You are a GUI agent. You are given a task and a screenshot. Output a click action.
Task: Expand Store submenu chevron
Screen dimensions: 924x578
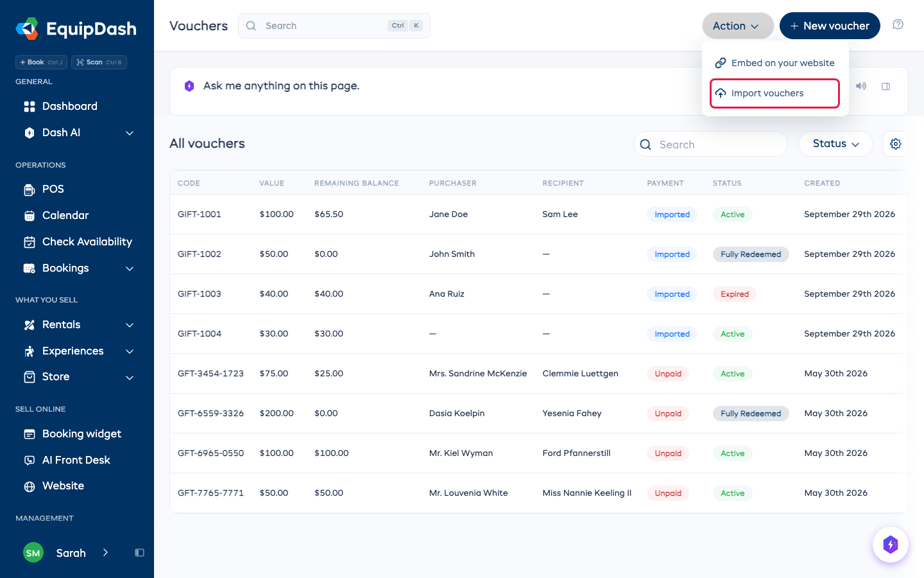pos(130,378)
